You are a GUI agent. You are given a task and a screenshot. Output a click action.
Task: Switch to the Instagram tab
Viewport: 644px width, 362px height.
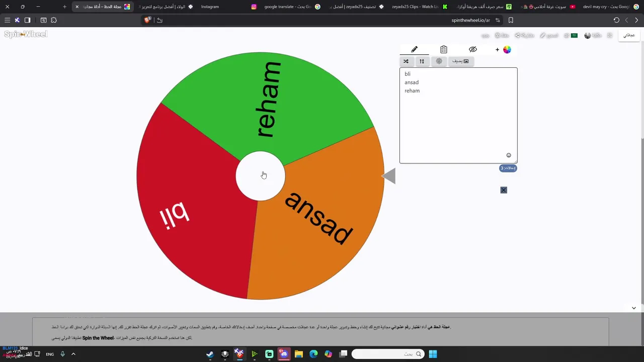[x=229, y=7]
